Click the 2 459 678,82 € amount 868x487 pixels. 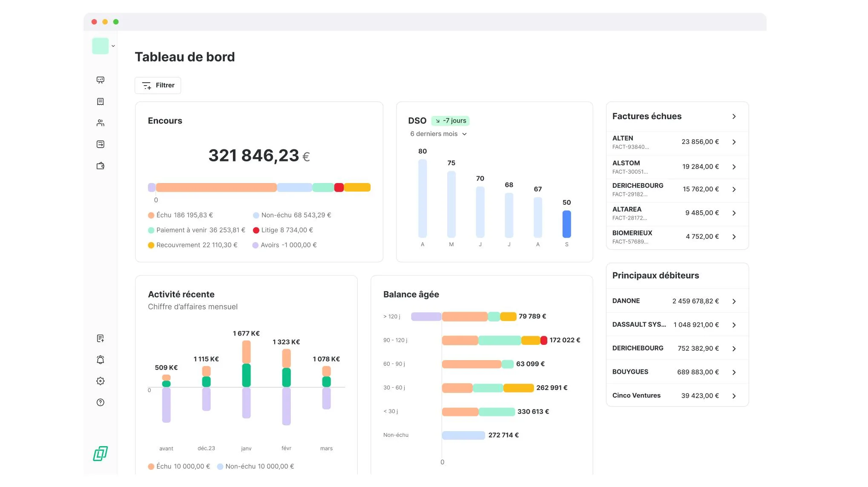pos(696,301)
